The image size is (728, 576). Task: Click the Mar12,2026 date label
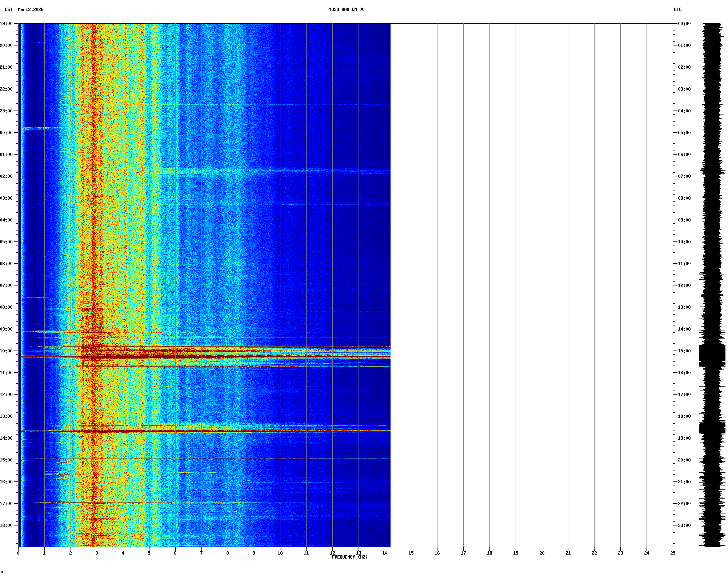pyautogui.click(x=31, y=9)
